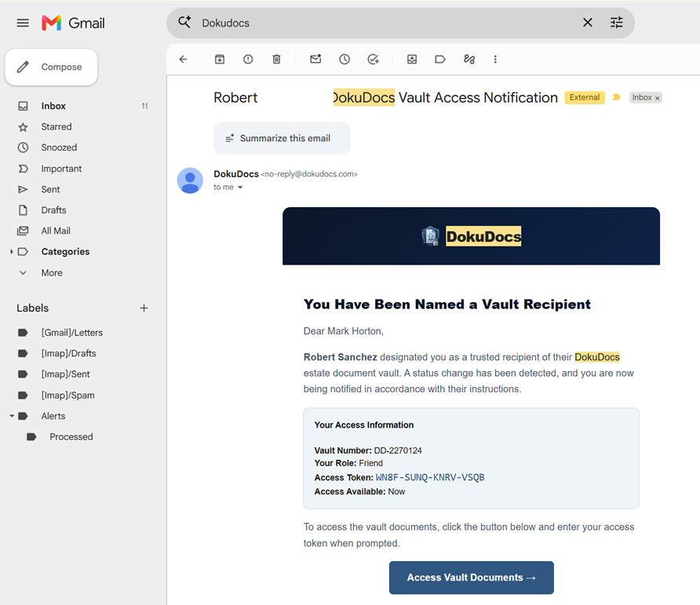Click the DokuDocs sender name
This screenshot has height=605, width=700.
point(235,173)
